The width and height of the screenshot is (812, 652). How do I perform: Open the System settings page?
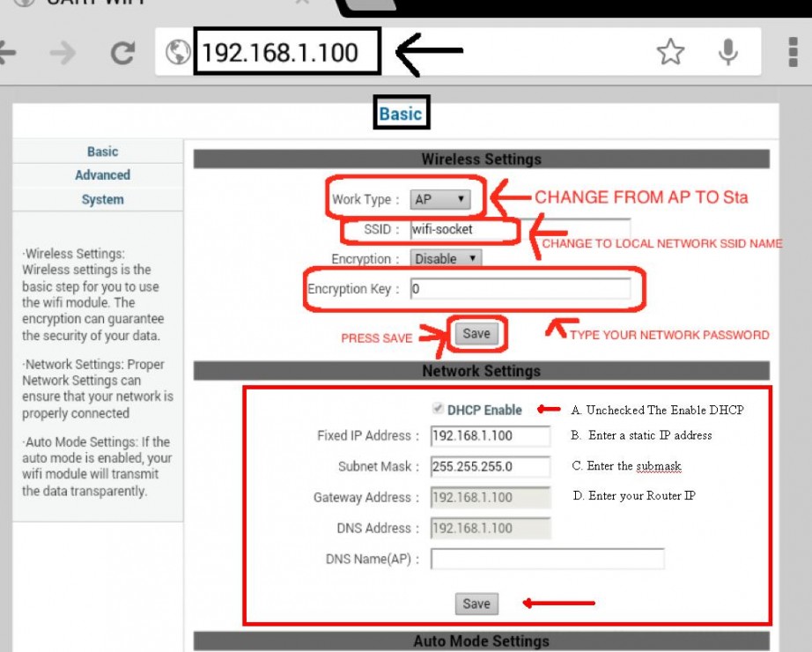pyautogui.click(x=102, y=199)
